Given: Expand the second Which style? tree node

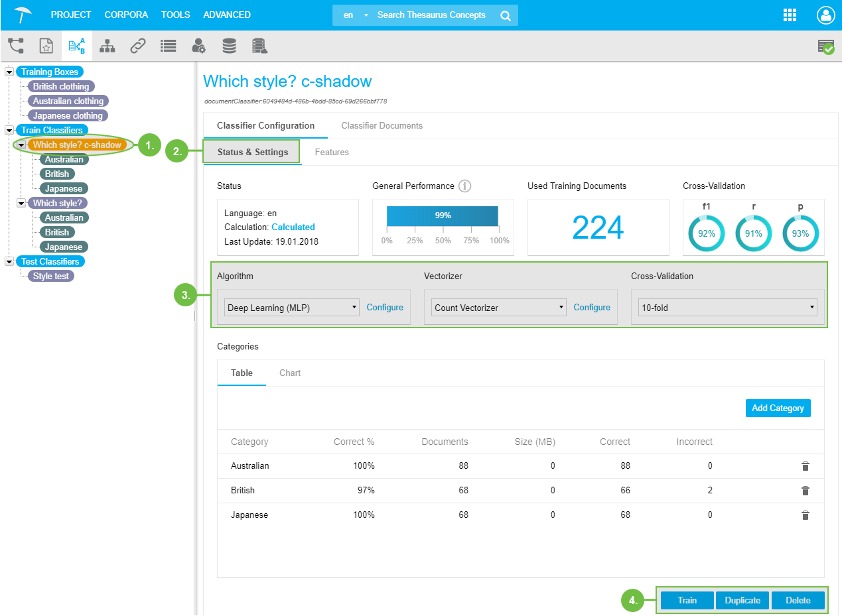Looking at the screenshot, I should [22, 203].
